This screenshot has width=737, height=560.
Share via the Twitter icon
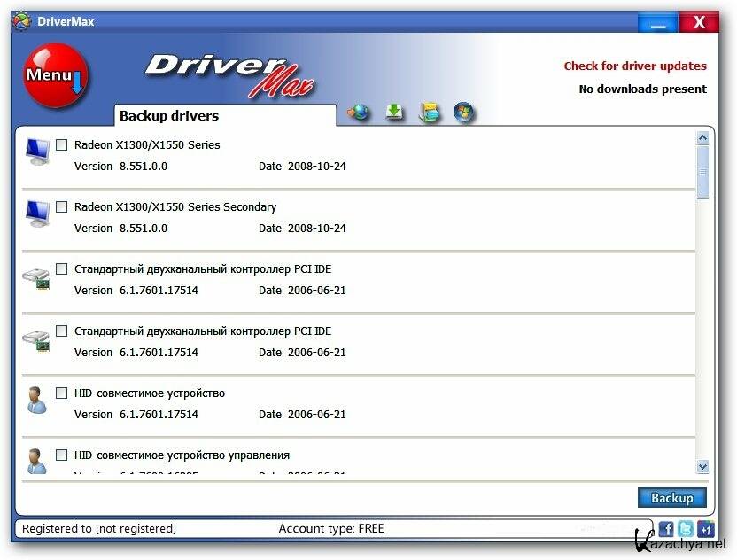click(686, 529)
